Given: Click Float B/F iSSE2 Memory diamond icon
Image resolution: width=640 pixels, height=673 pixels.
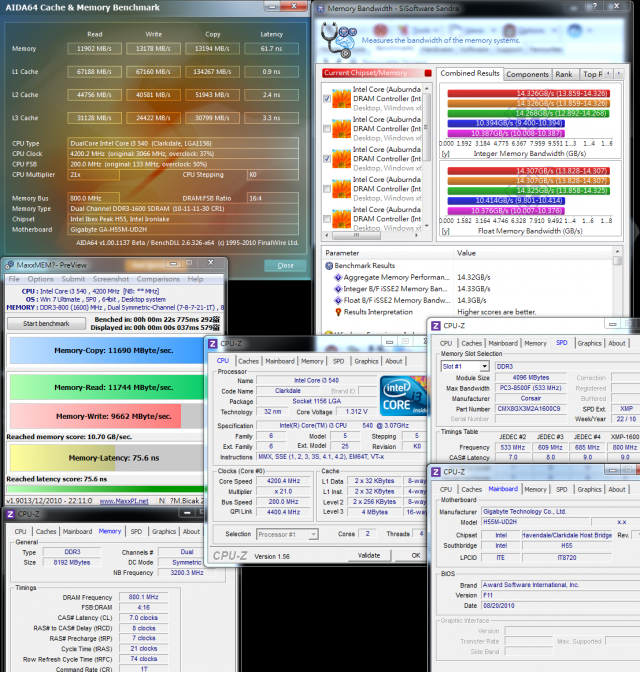Looking at the screenshot, I should 338,300.
